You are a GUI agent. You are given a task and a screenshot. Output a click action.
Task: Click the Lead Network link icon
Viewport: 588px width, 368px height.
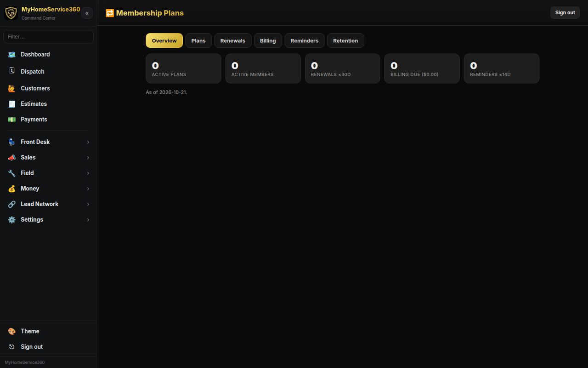[12, 204]
